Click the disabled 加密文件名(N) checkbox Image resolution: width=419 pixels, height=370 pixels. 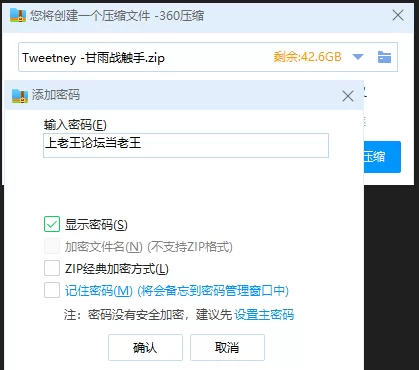(x=52, y=246)
